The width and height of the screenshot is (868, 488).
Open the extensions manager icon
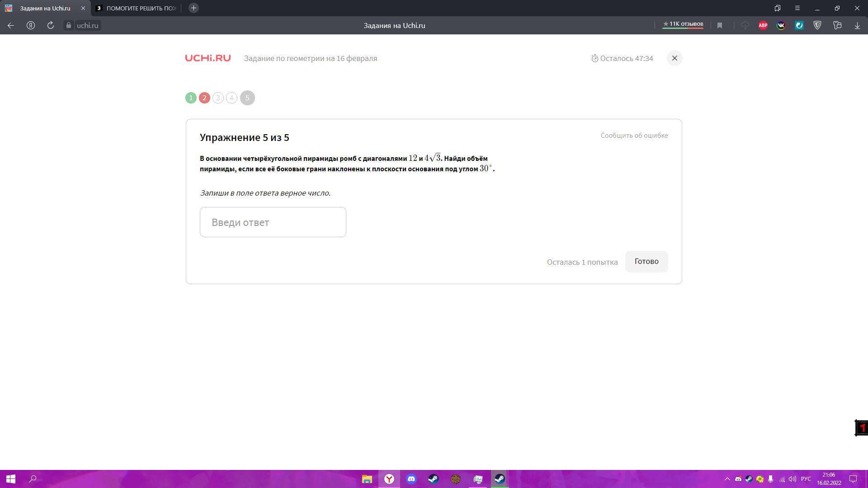(x=837, y=26)
